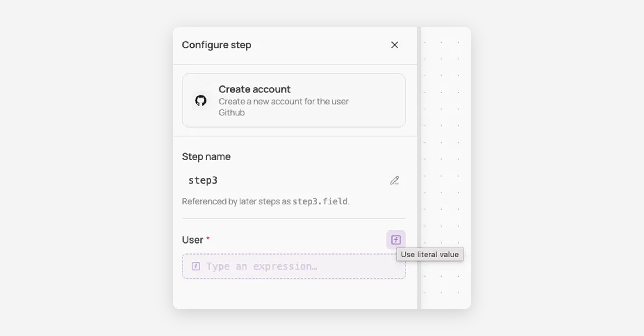The height and width of the screenshot is (336, 644).
Task: Click the Configure step heading
Action: [217, 45]
